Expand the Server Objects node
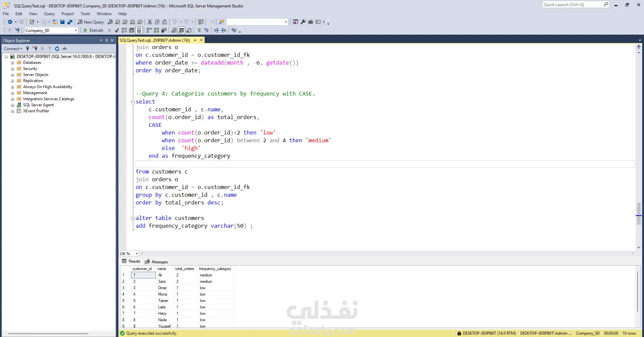 click(12, 75)
